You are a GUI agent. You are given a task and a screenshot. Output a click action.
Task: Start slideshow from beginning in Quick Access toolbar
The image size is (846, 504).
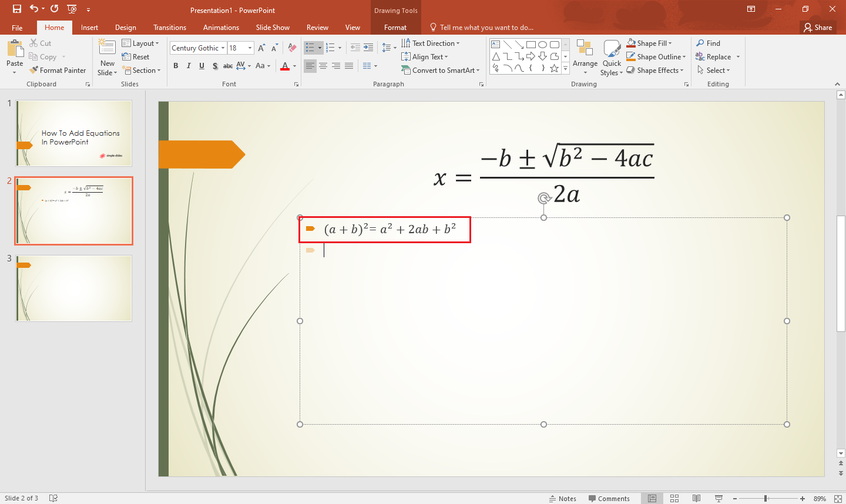coord(72,9)
